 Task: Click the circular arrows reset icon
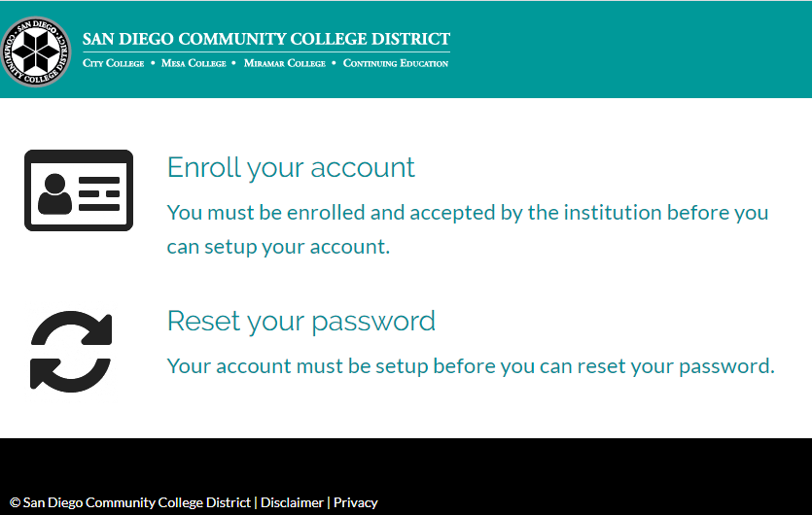pos(71,351)
